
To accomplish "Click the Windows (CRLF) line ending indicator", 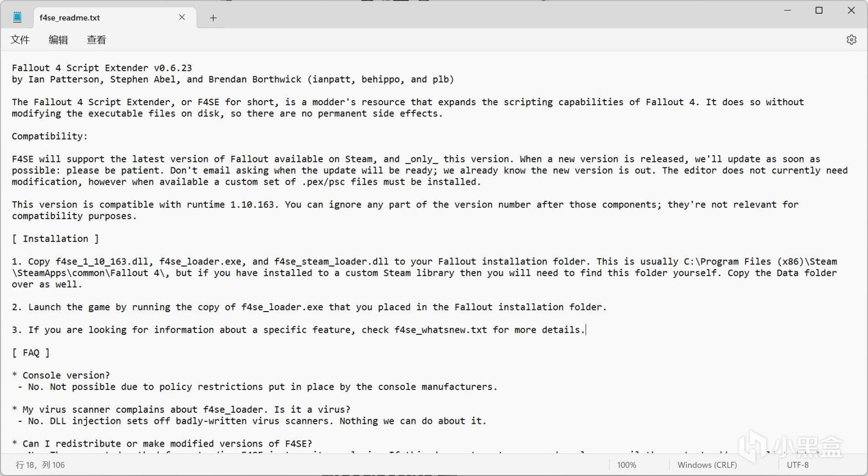I will pos(707,465).
